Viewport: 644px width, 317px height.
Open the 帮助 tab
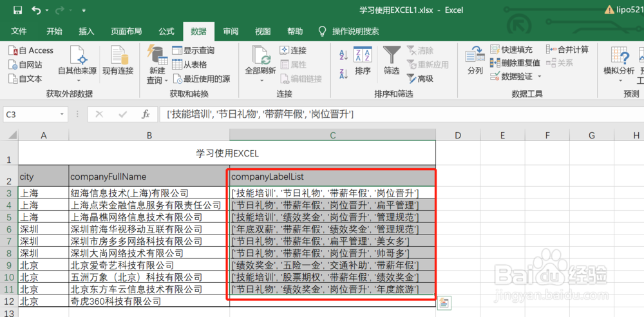(x=295, y=31)
